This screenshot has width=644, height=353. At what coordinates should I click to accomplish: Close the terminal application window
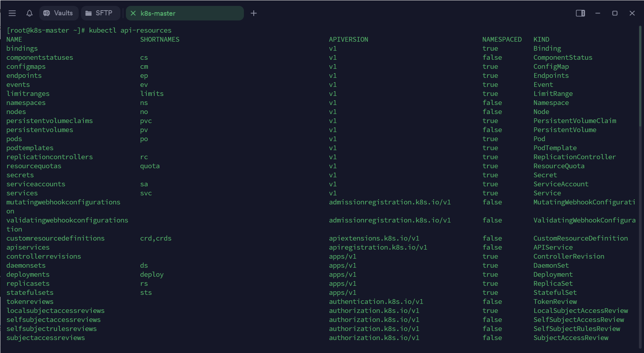point(632,13)
